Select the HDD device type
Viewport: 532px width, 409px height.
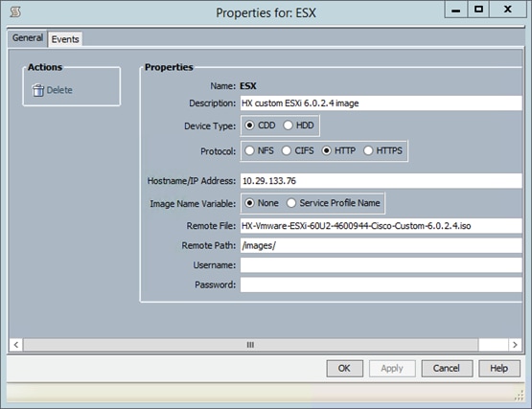pyautogui.click(x=288, y=125)
